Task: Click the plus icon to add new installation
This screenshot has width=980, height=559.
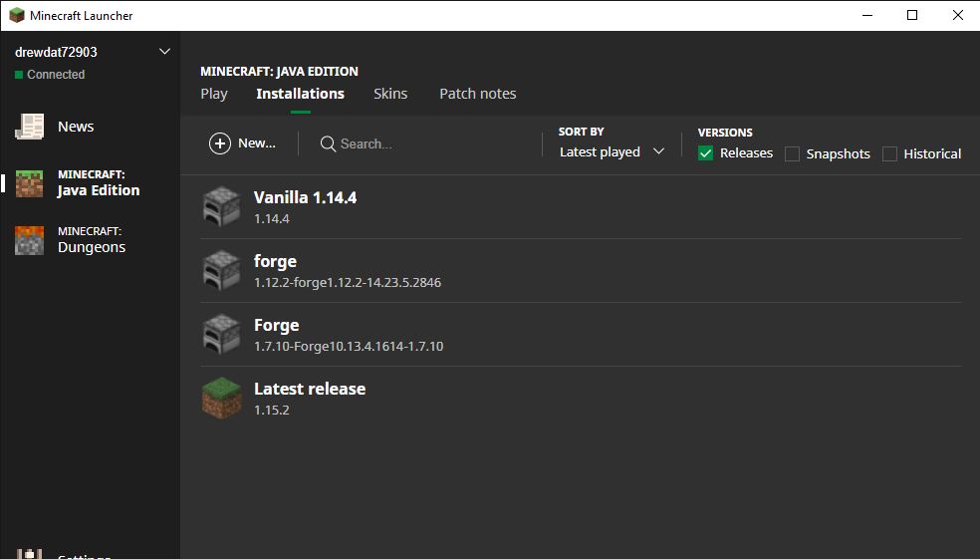Action: pyautogui.click(x=220, y=143)
